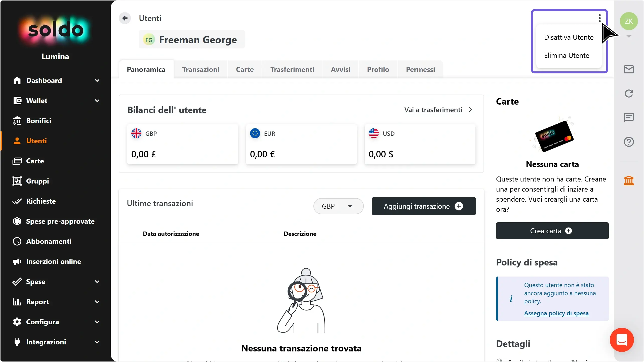Click the orange bank building icon
Image resolution: width=644 pixels, height=362 pixels.
(629, 180)
